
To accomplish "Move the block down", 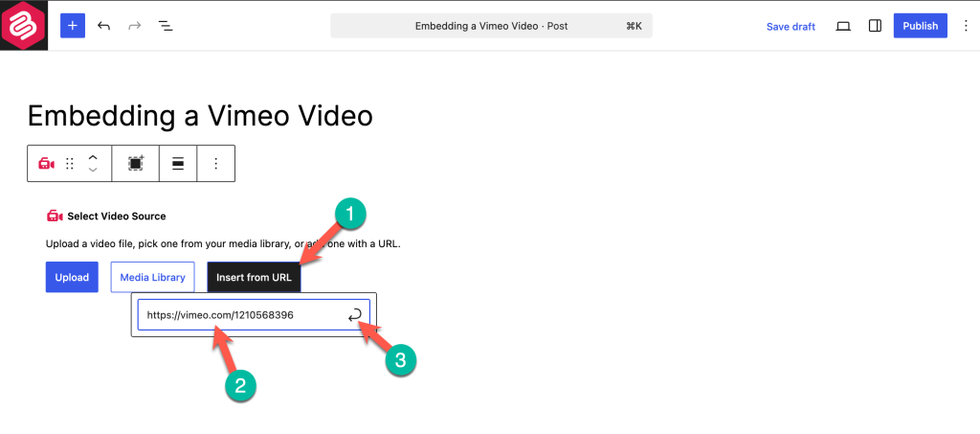I will [x=93, y=171].
